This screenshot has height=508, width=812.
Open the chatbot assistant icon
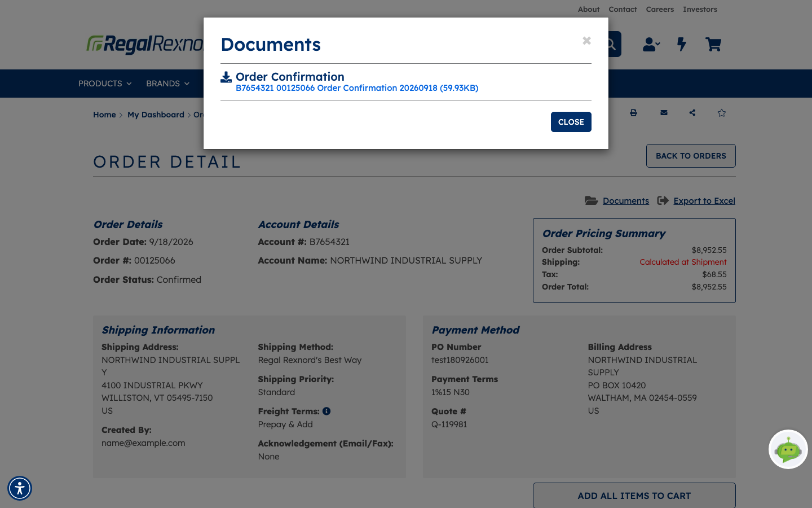[x=788, y=449]
